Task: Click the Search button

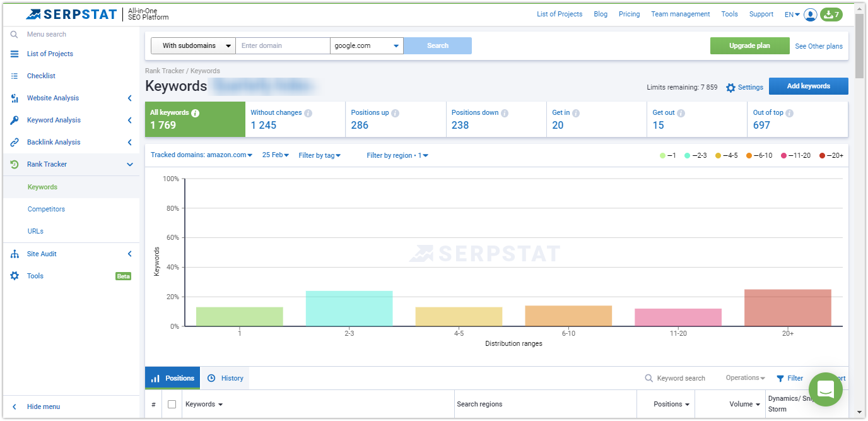Action: (x=438, y=45)
